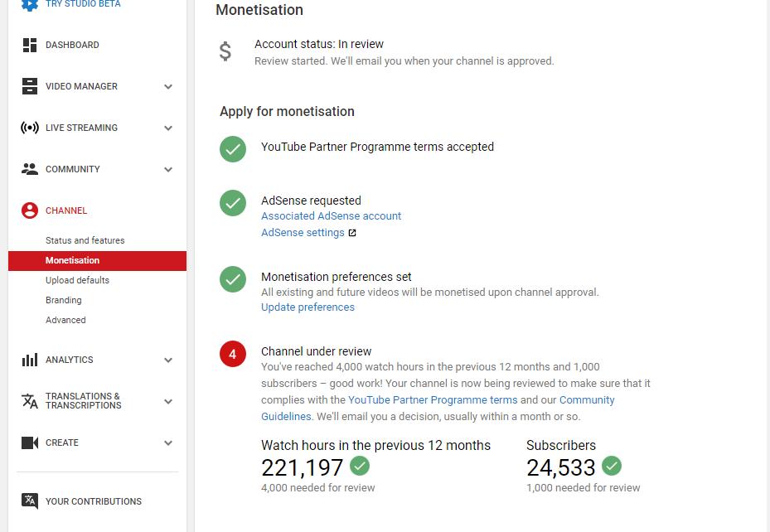Click the Create camera icon

tap(30, 443)
